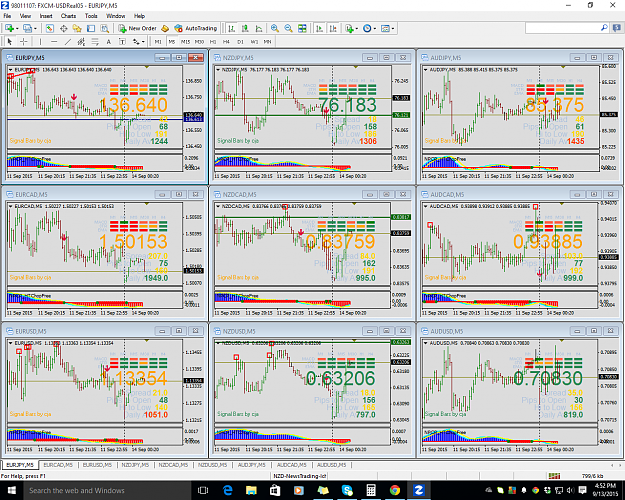The height and width of the screenshot is (500, 625).
Task: Switch timeframe to M15
Action: coord(185,41)
